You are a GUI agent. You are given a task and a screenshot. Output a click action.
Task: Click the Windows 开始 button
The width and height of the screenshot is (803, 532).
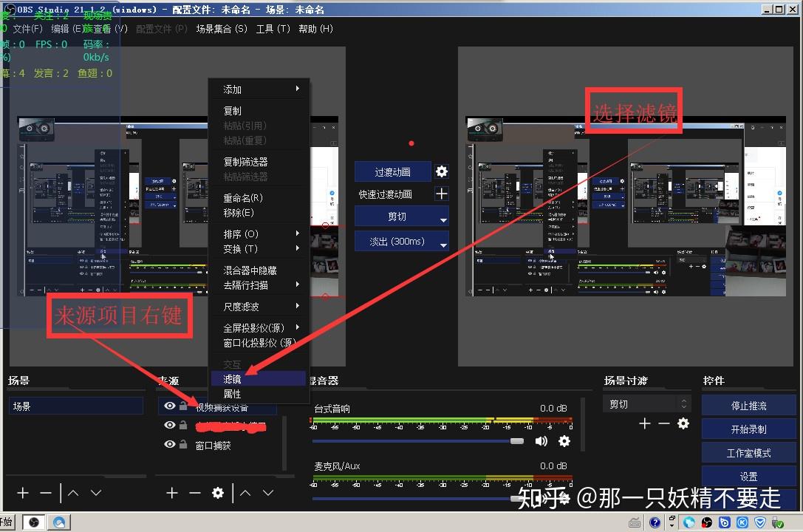[7, 522]
